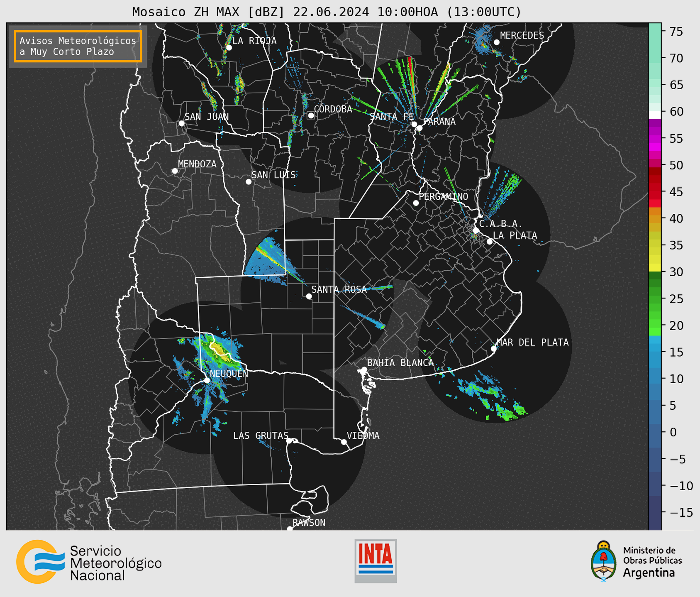The height and width of the screenshot is (597, 700).
Task: Click the MAR DEL PLATA label text
Action: click(x=533, y=342)
